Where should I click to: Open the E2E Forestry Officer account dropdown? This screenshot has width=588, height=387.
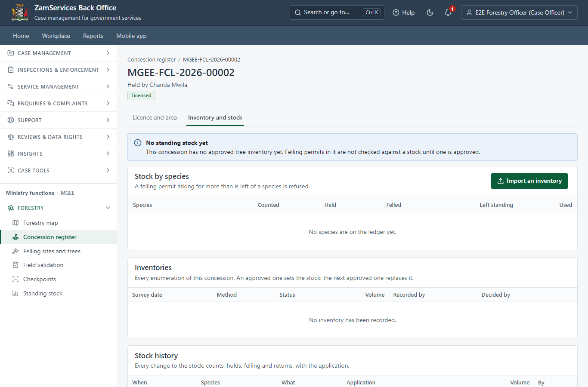coord(519,12)
